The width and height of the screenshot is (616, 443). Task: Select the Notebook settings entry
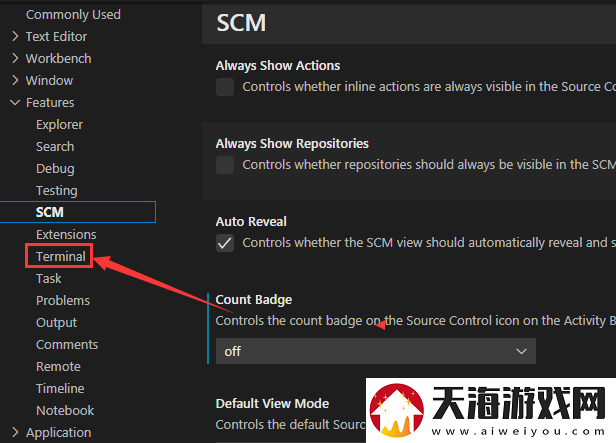point(65,410)
